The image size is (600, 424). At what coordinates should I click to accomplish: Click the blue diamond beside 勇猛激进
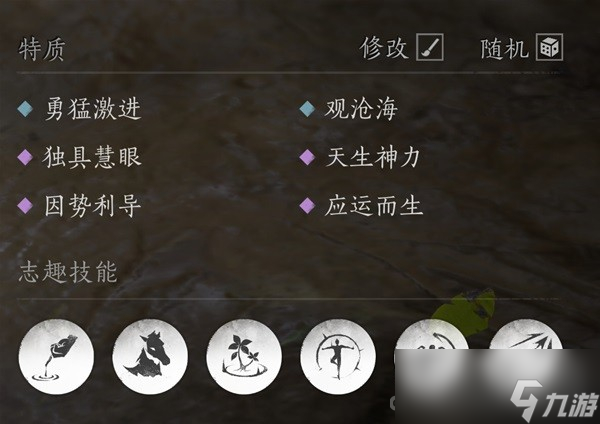click(25, 109)
